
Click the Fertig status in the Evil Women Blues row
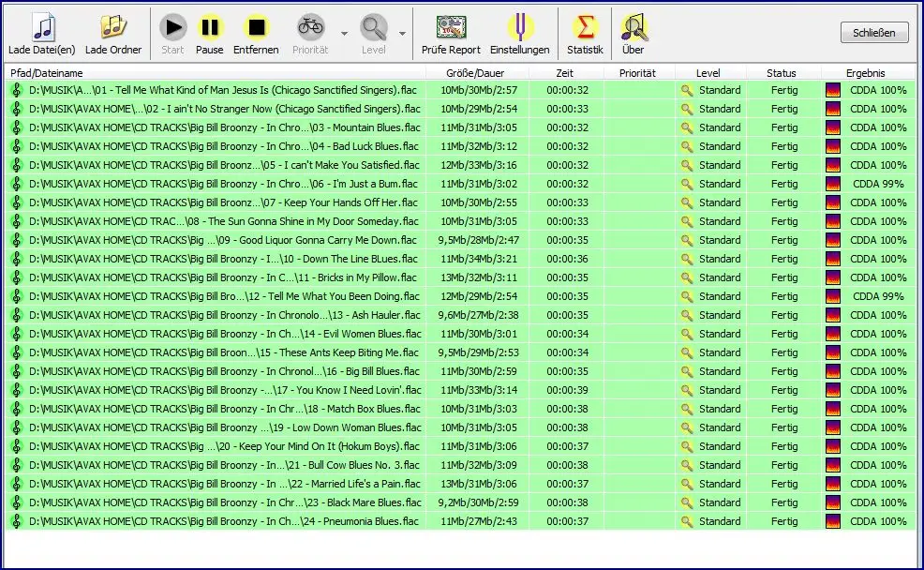pyautogui.click(x=784, y=335)
